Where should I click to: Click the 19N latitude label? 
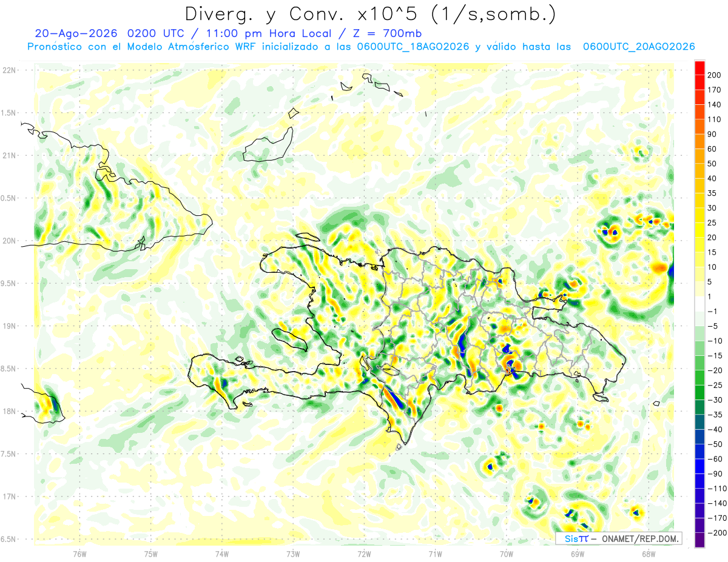click(x=9, y=326)
